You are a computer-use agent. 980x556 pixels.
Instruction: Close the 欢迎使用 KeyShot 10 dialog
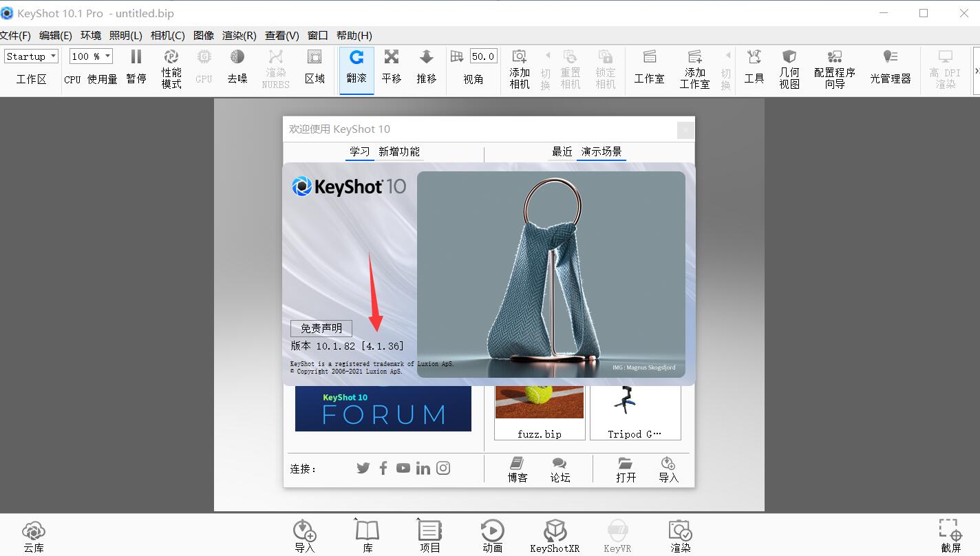click(685, 130)
